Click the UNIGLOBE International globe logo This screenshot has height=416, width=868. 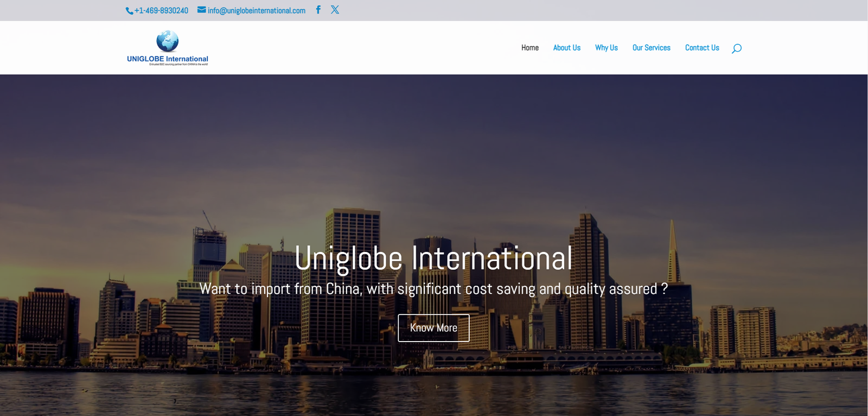(168, 48)
